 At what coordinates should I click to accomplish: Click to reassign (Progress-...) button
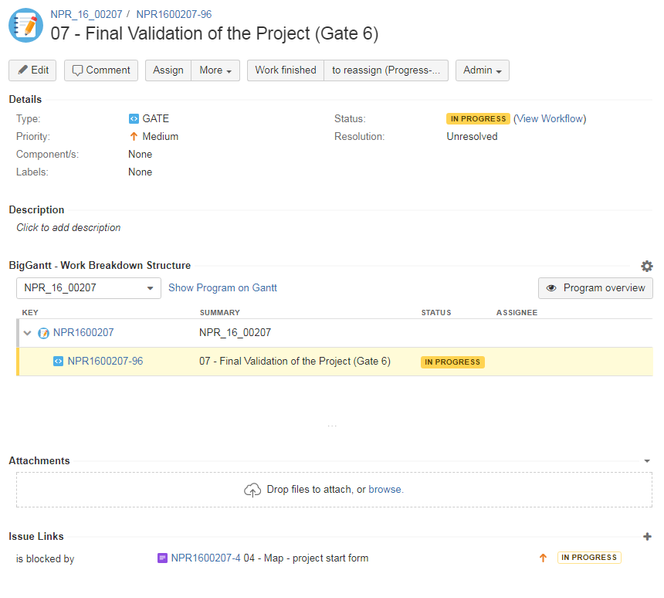tap(386, 70)
